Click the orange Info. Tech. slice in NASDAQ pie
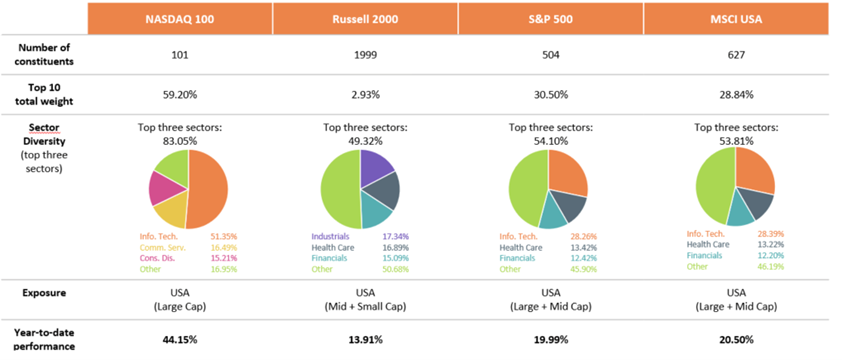The image size is (842, 360). coord(209,189)
